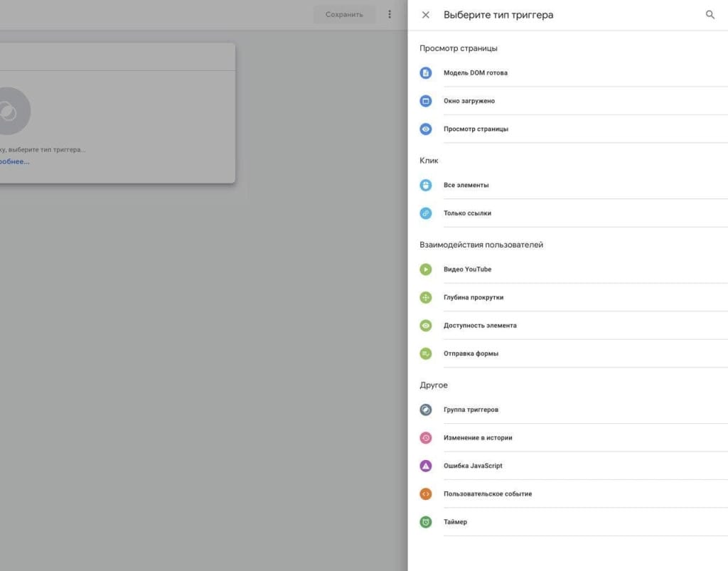Viewport: 728px width, 571px height.
Task: Open search in trigger type panel
Action: point(710,15)
